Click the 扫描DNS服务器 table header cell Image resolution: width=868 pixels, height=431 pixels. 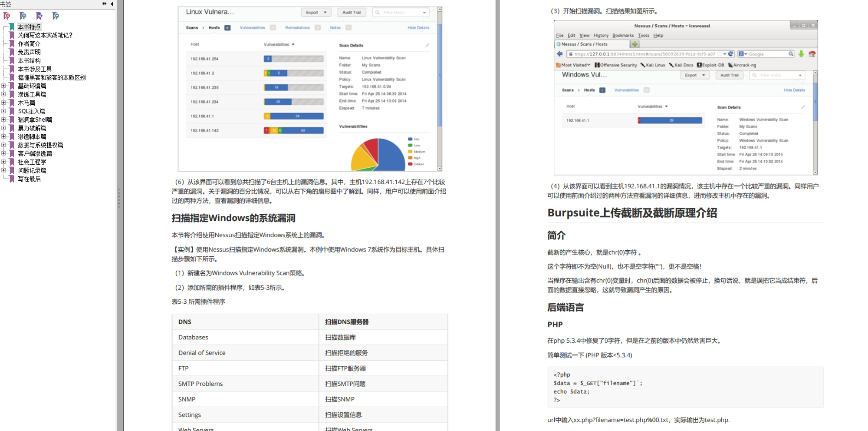coord(383,322)
